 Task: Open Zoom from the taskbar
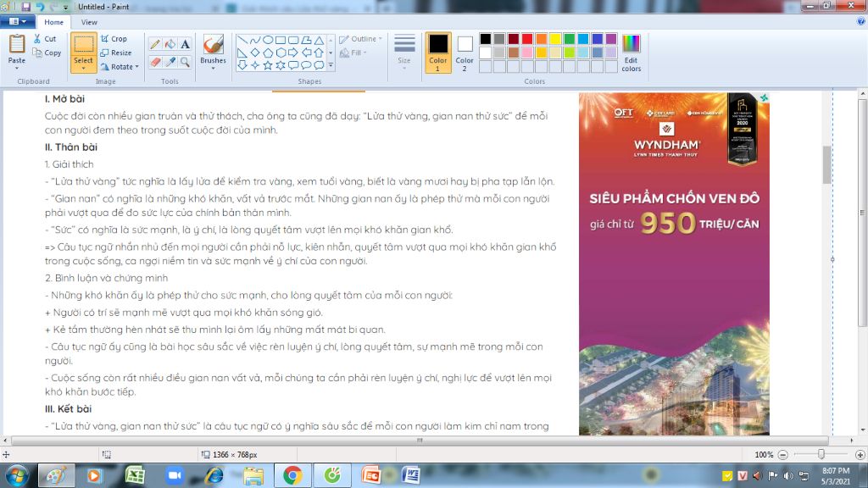[x=175, y=476]
